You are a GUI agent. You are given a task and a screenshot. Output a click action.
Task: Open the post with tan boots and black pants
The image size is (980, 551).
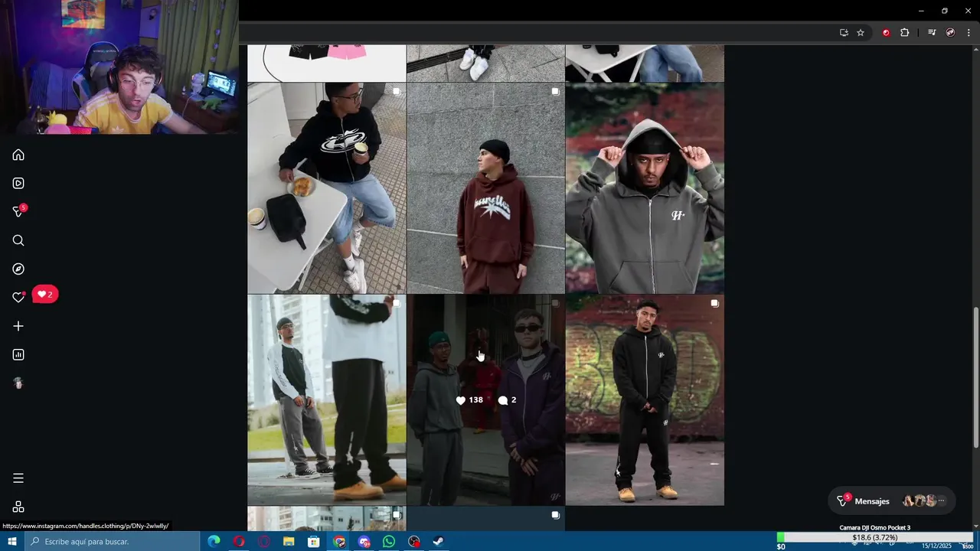[x=327, y=400]
